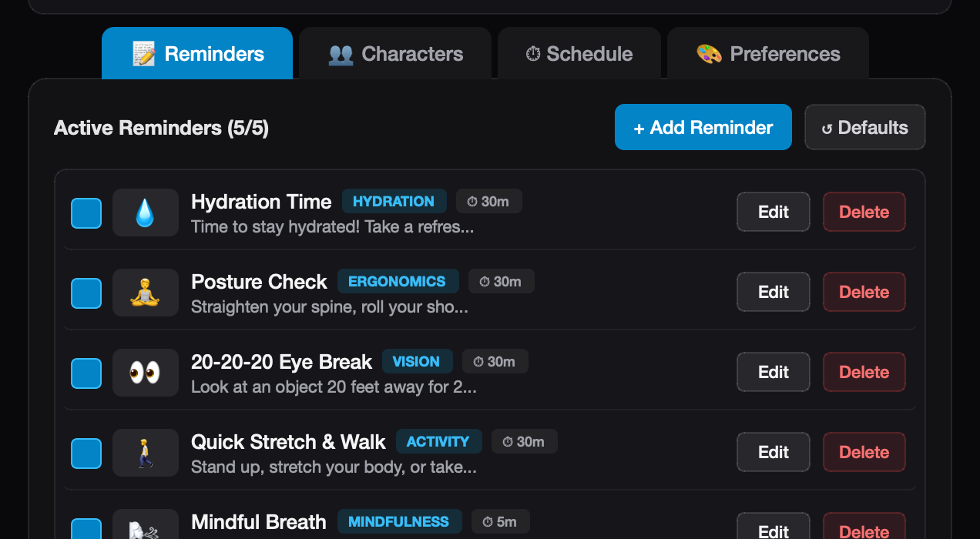
Task: Click the VISION category tag
Action: 416,361
